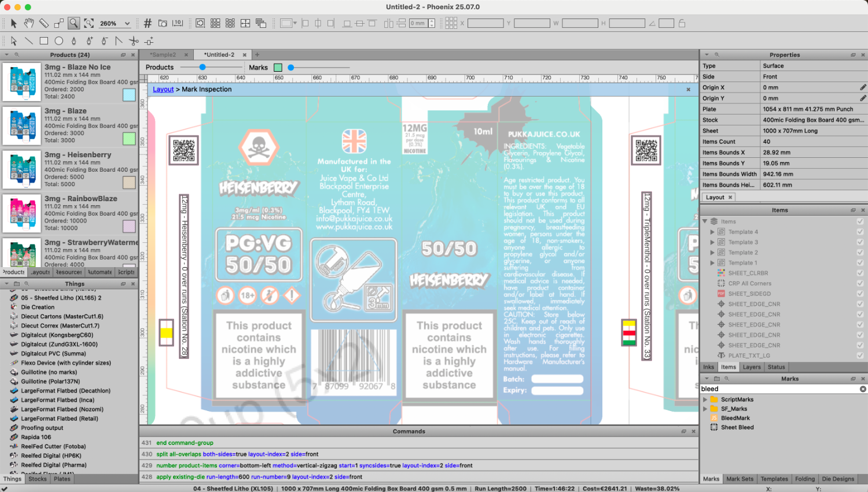Clear the bleed search field

[863, 389]
